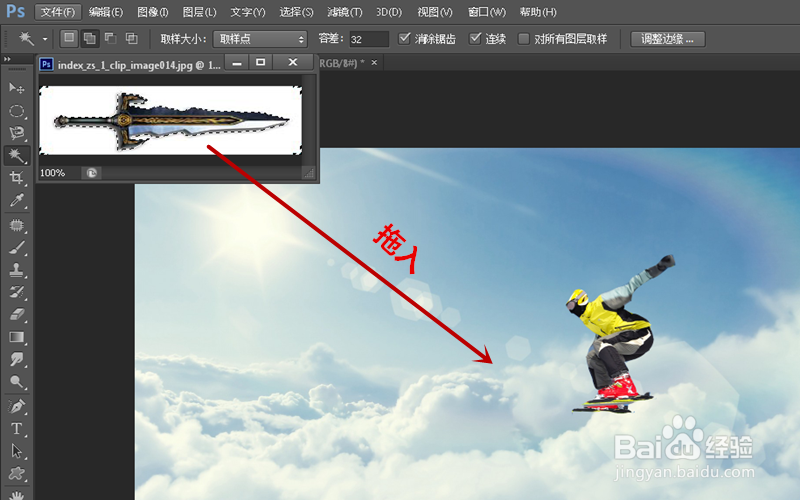Open the 图层(L) menu

click(199, 12)
